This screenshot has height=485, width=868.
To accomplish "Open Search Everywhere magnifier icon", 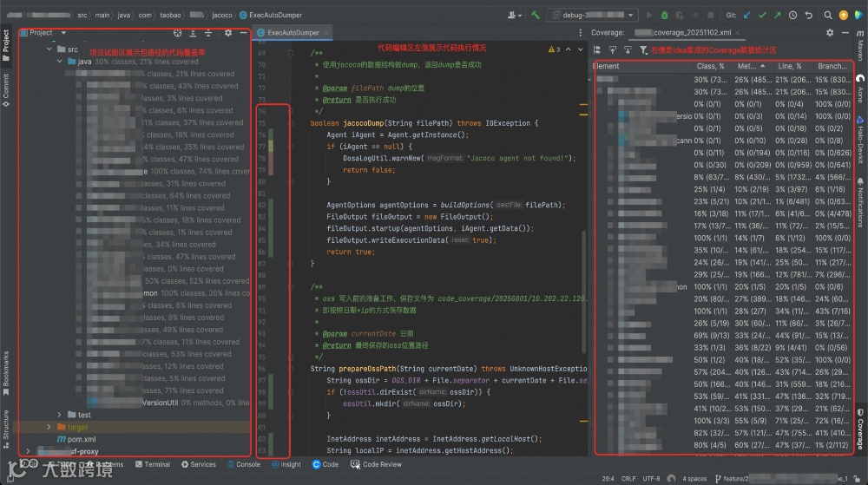I will tap(827, 15).
